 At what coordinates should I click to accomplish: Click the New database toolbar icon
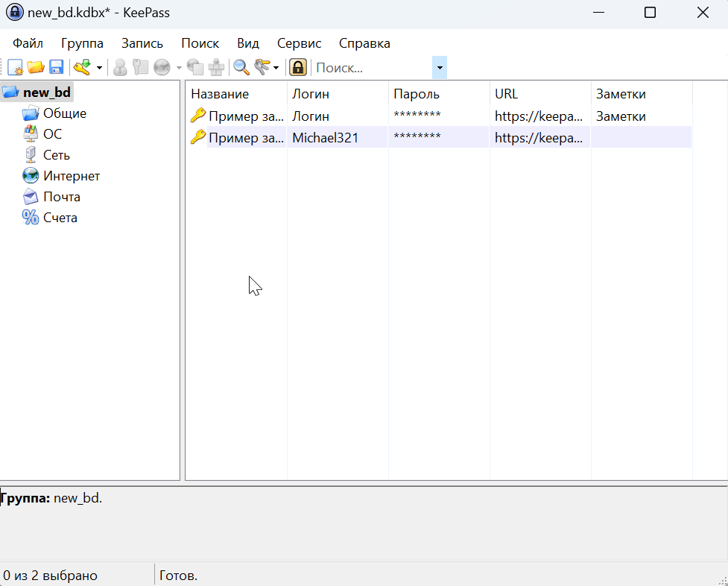[x=16, y=67]
